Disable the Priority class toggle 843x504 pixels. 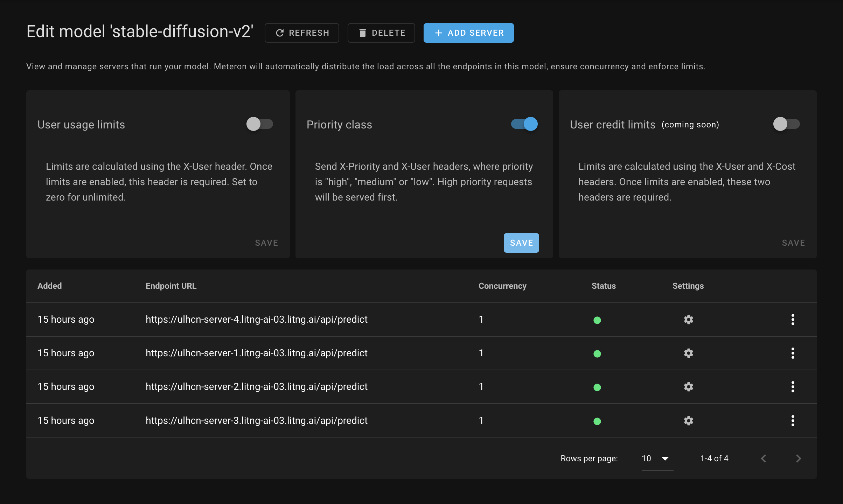coord(524,124)
